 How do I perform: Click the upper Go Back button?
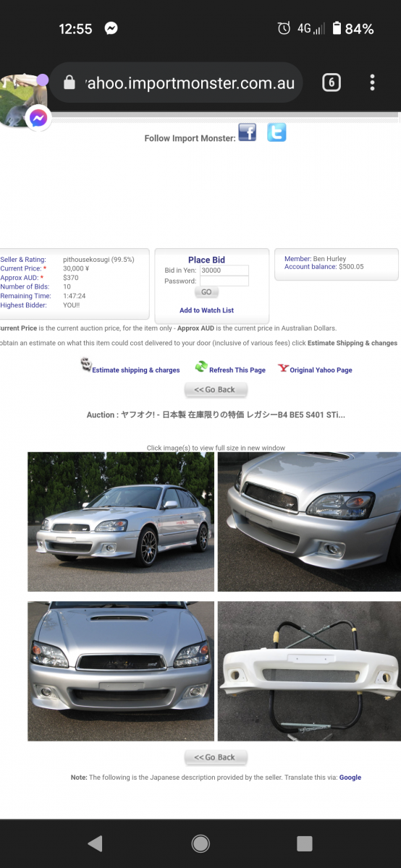[x=216, y=390]
